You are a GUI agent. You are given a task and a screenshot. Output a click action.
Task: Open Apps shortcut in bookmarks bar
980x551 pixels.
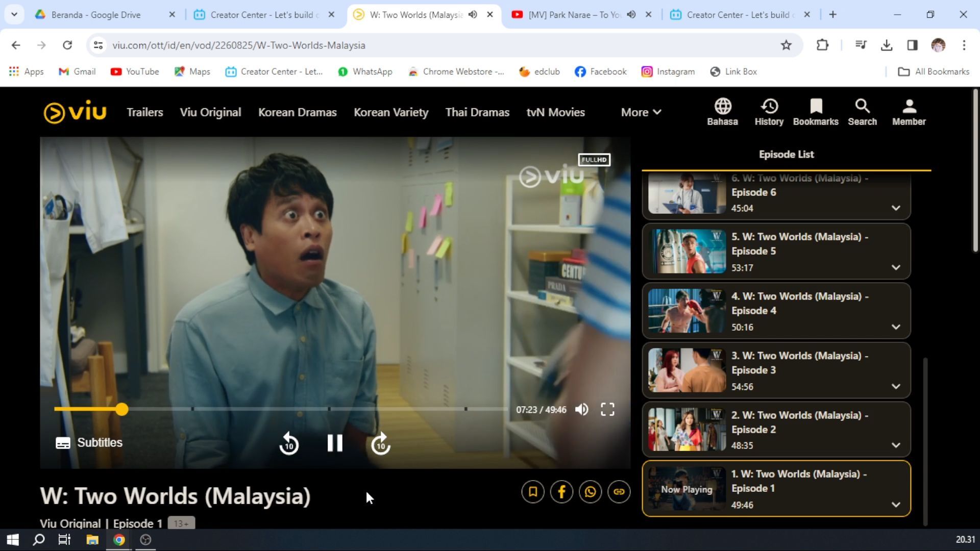26,71
